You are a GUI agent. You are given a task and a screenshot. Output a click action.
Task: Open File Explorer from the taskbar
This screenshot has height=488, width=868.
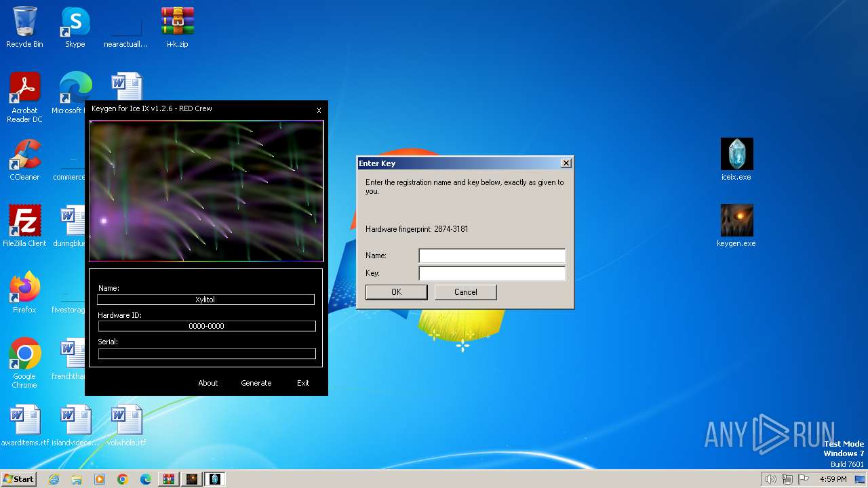coord(77,479)
